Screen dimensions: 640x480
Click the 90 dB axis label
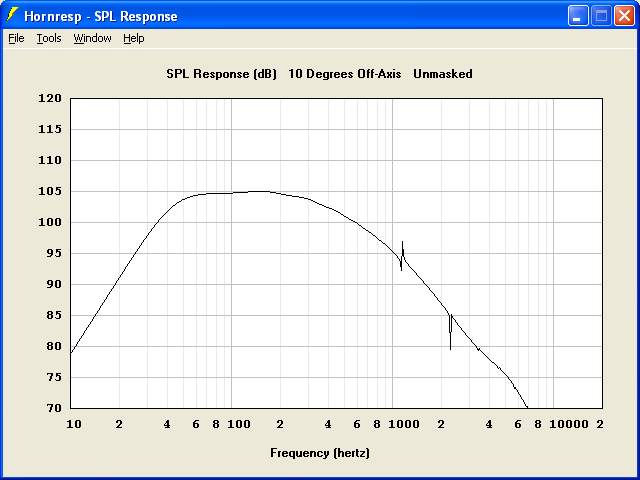pyautogui.click(x=54, y=284)
